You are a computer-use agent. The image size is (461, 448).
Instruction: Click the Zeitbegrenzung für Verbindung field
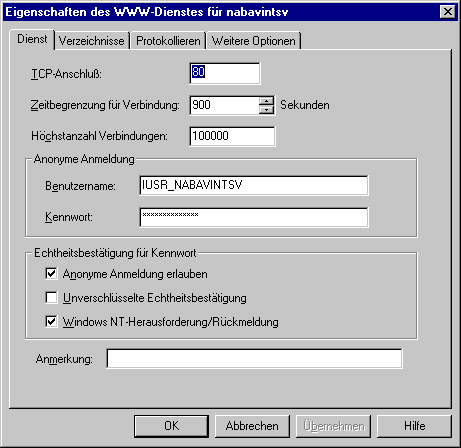(224, 105)
